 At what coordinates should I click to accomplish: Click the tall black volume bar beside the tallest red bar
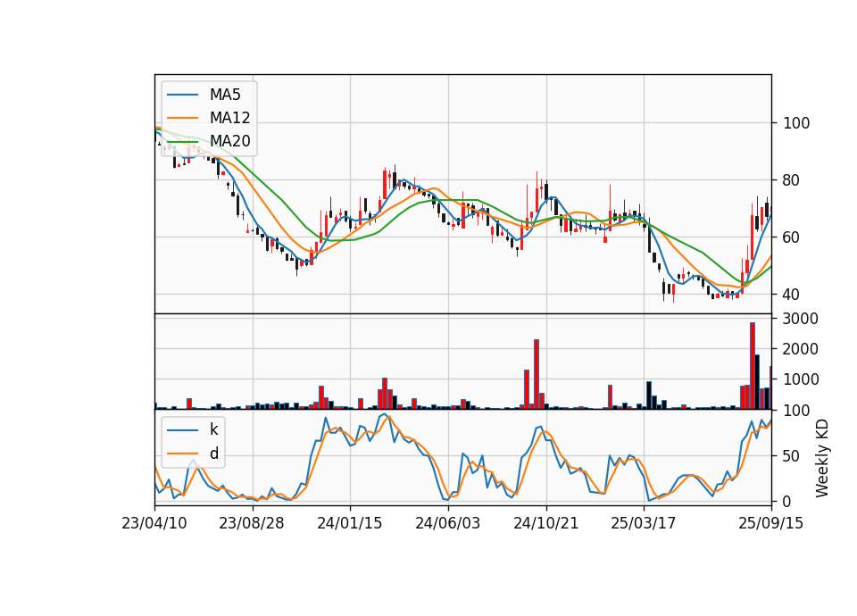pos(758,381)
